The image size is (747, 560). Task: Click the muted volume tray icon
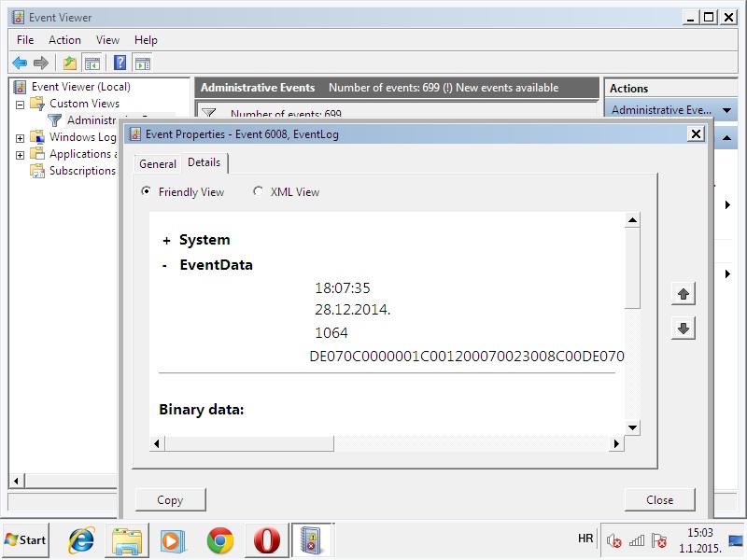[x=613, y=540]
